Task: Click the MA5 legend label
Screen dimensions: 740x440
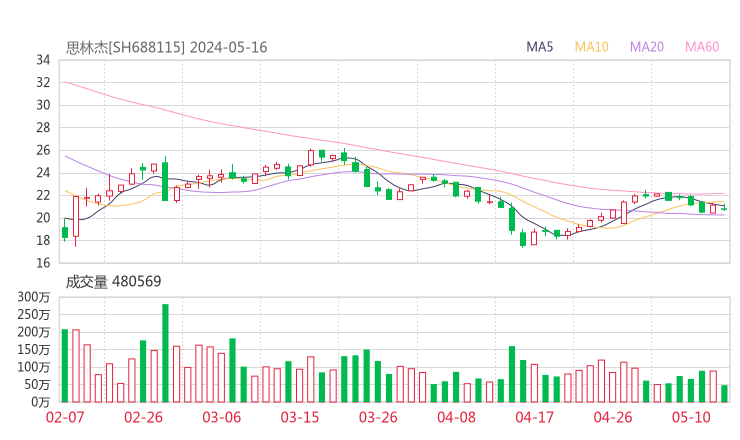Action: [539, 47]
